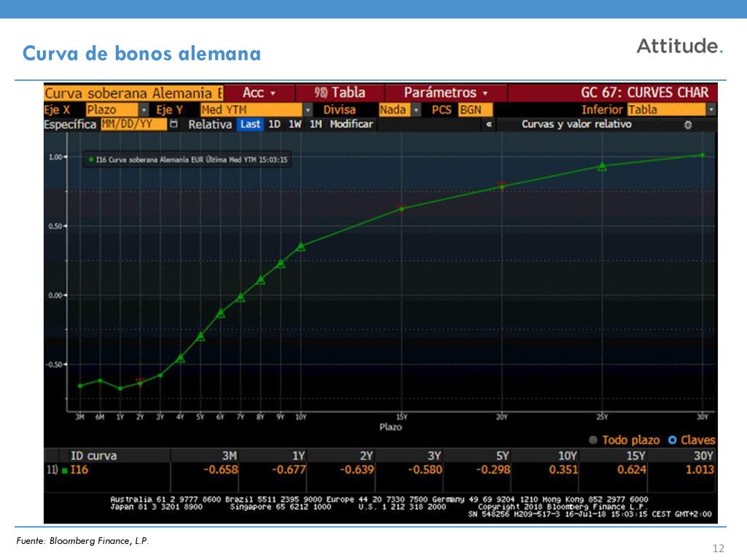Screen dimensions: 747x560
Task: Click the Modificar button
Action: [351, 124]
